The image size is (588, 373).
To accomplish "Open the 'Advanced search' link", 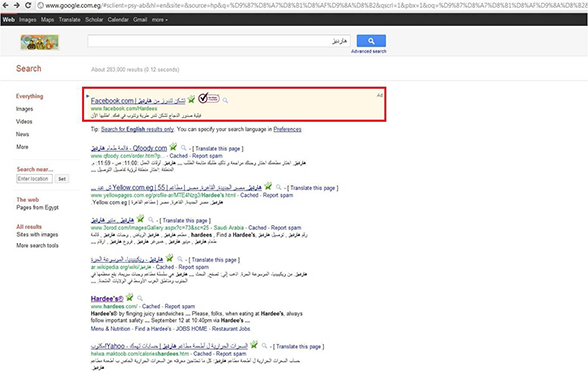I will click(x=369, y=51).
